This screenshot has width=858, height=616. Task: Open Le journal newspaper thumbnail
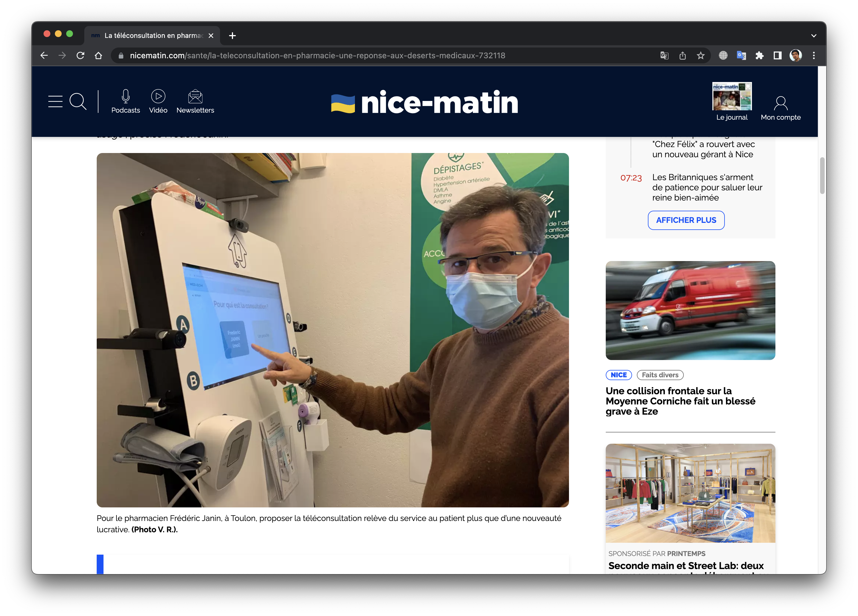tap(732, 96)
